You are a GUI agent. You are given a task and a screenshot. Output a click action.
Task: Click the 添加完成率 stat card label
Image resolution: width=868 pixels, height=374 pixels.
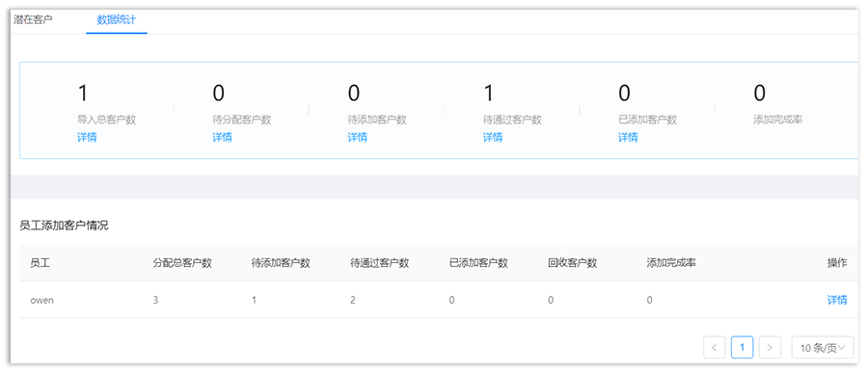tap(777, 120)
